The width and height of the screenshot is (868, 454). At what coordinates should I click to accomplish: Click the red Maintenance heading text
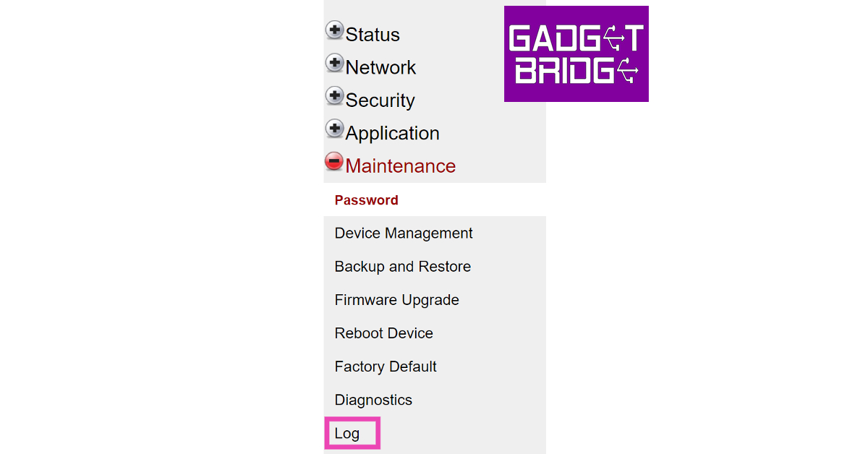point(400,166)
